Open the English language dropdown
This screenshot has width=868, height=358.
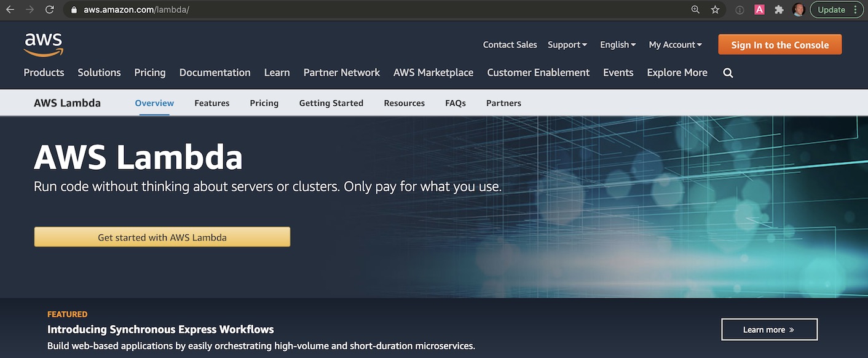pos(617,44)
